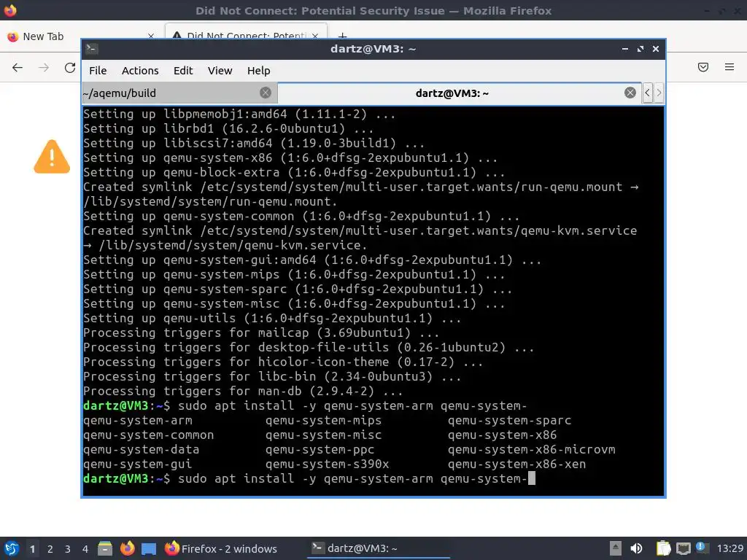The width and height of the screenshot is (747, 560).
Task: Open the clipboard manager tray icon
Action: coord(662,548)
